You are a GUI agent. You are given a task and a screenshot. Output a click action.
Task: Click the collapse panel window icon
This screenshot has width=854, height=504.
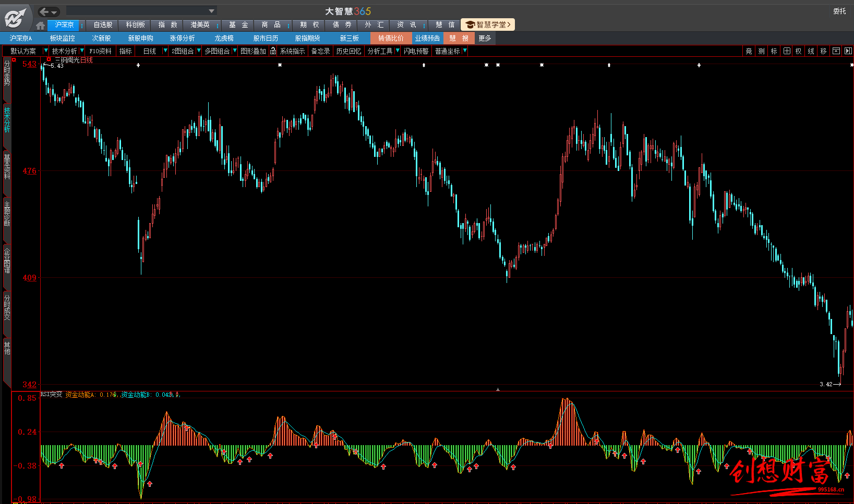(x=836, y=51)
